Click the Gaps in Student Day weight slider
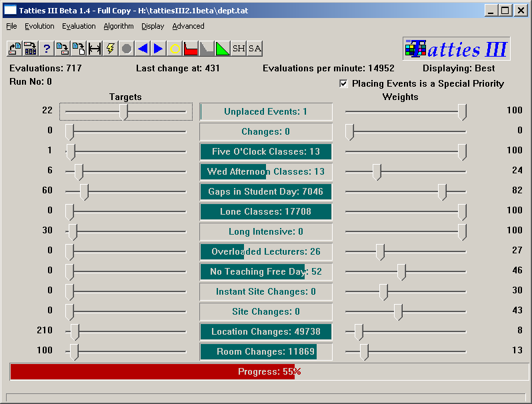The height and width of the screenshot is (404, 532). pyautogui.click(x=442, y=192)
